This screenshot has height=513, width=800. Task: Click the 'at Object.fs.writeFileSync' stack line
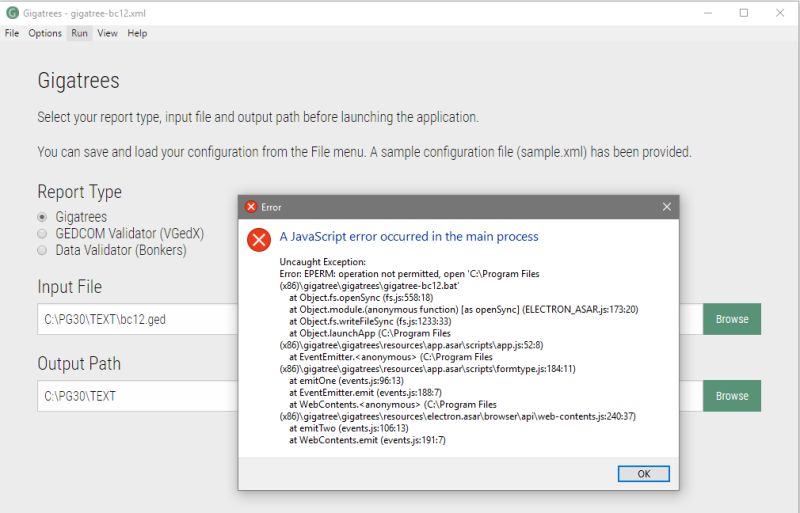click(x=370, y=321)
